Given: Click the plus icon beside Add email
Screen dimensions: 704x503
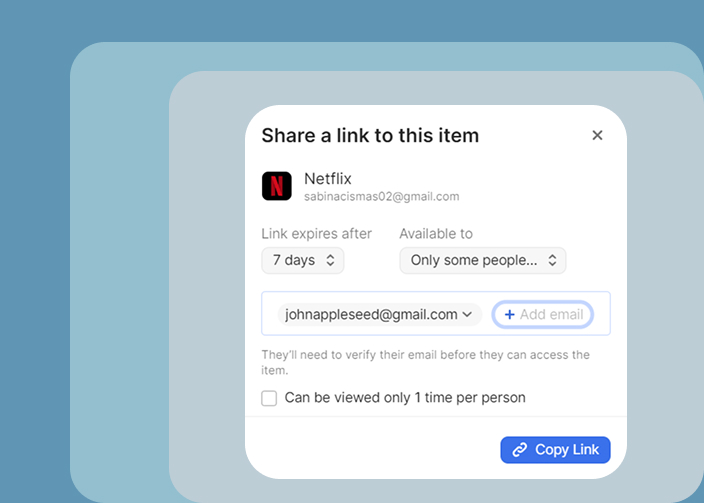Looking at the screenshot, I should tap(509, 315).
